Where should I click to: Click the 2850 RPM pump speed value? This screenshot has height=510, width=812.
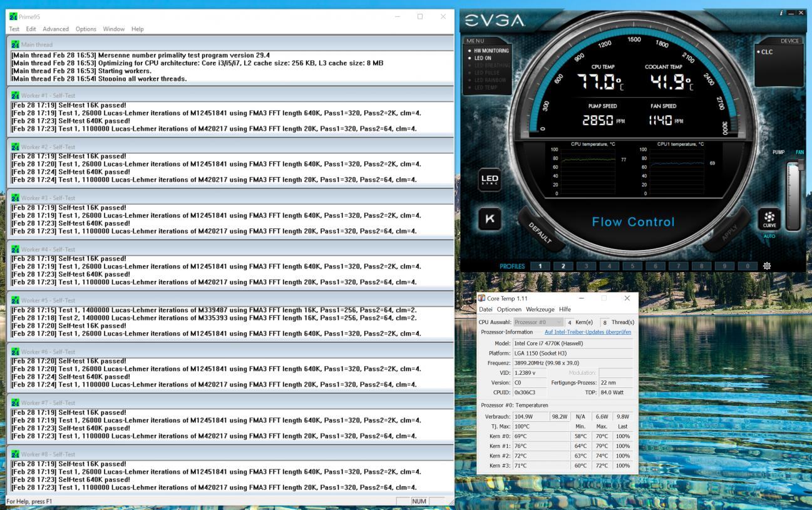coord(599,121)
